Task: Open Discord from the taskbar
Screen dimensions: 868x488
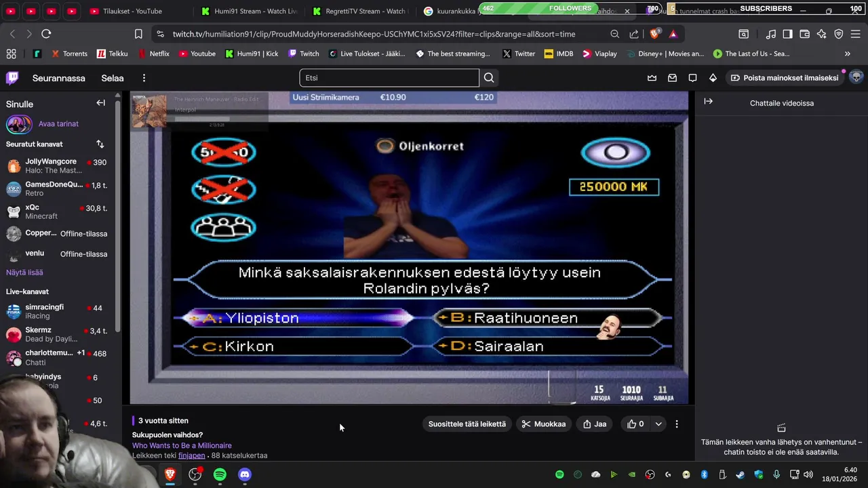Action: [245, 474]
